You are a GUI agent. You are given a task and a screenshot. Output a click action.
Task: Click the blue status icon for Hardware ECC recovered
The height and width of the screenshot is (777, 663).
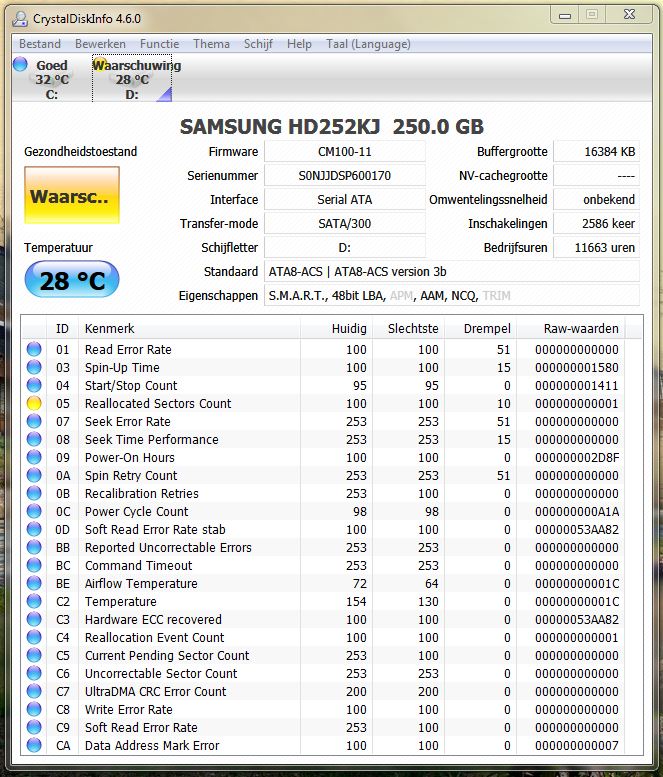(34, 619)
